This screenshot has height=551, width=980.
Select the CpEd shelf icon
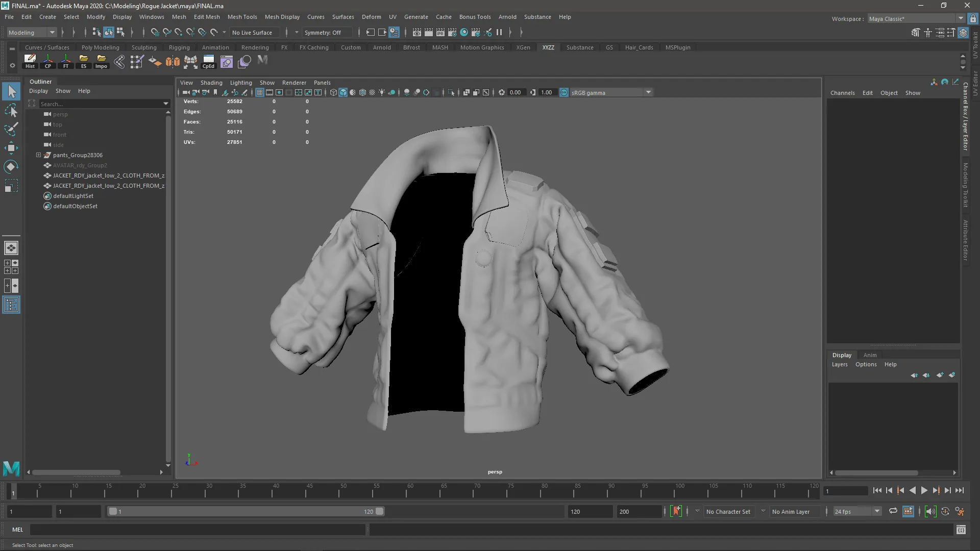pos(208,61)
